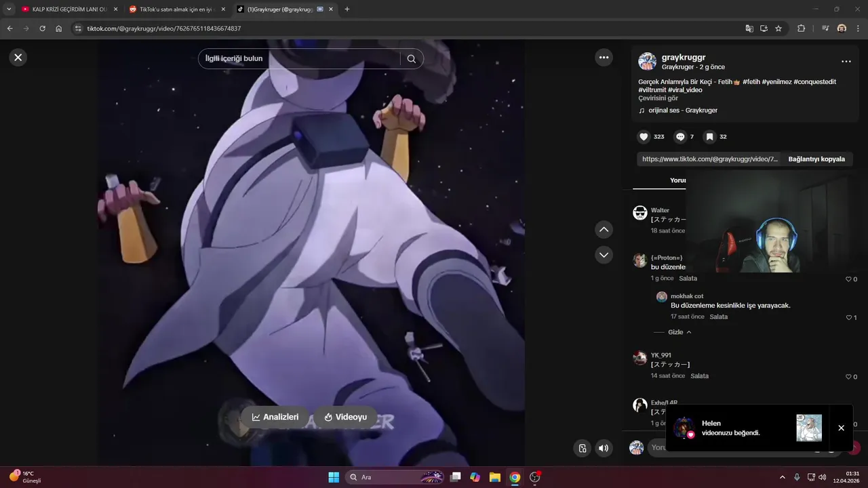Open the #fetih hashtag

coord(751,82)
